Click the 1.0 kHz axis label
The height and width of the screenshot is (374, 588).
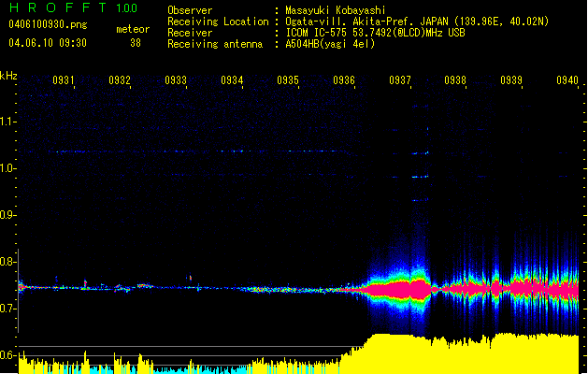click(7, 168)
